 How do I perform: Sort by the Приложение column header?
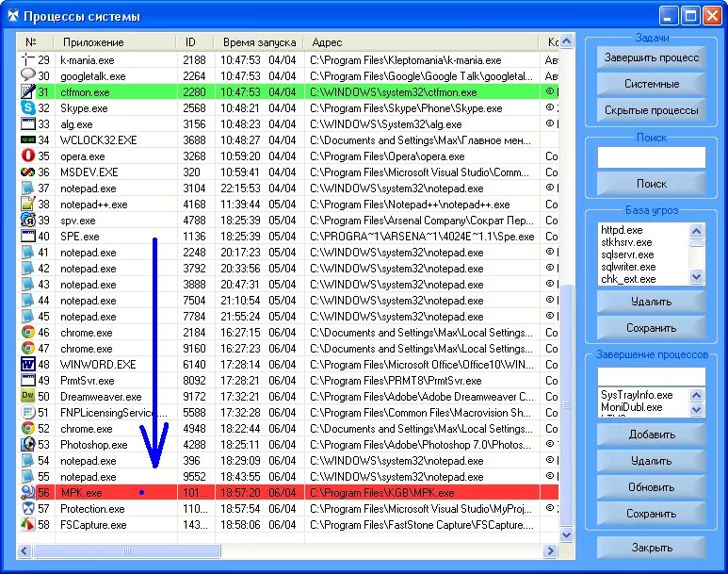tap(115, 41)
